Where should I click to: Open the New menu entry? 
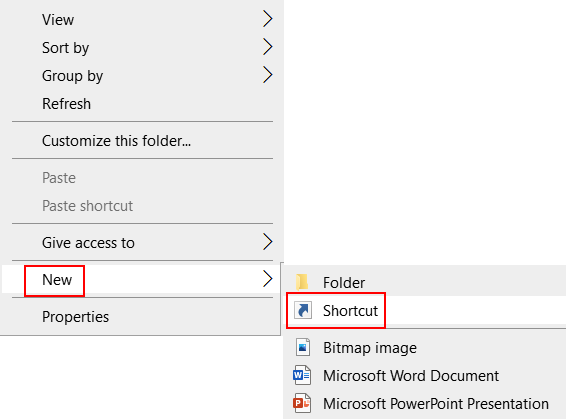click(x=142, y=279)
